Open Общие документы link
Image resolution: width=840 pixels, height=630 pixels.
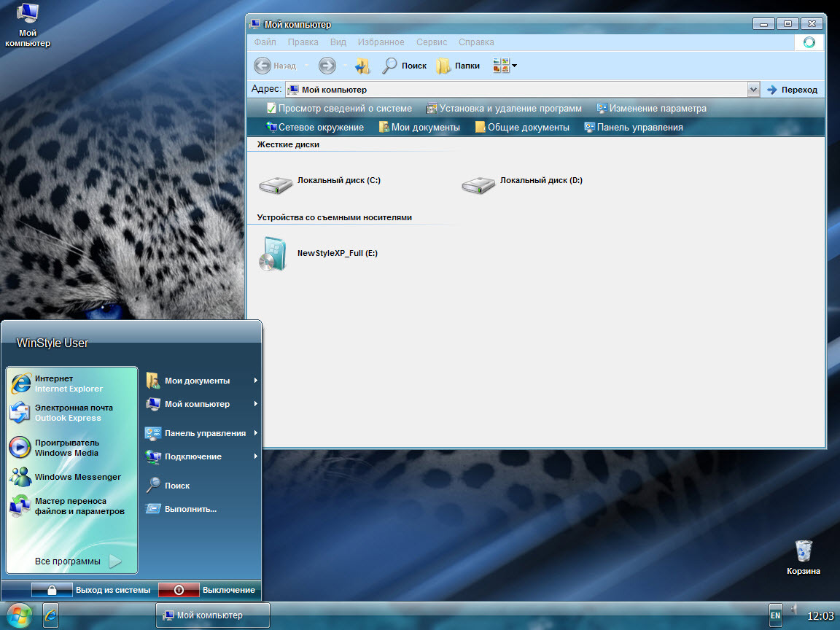pos(522,127)
